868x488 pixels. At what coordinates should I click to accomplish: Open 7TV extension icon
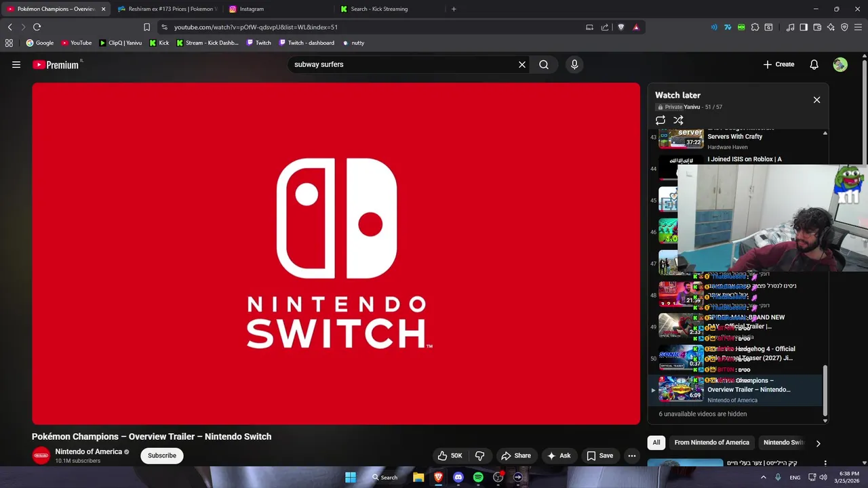[x=728, y=27]
